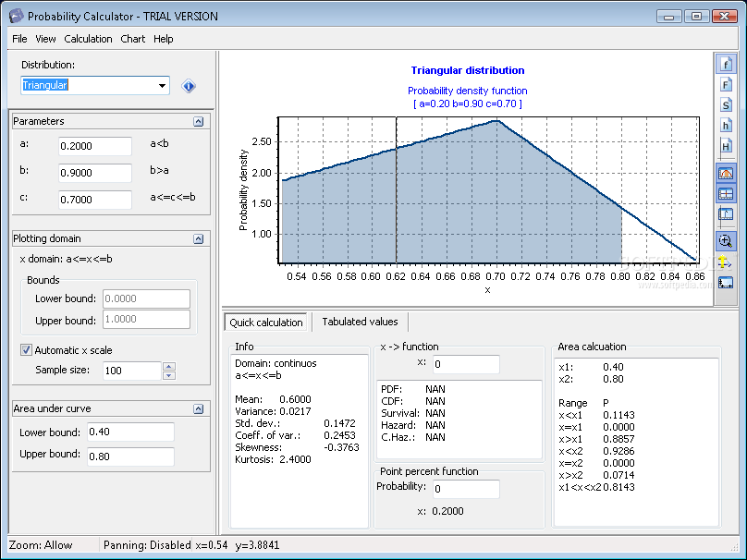Click the 'Coeff. of var.: 0.2453' info line

click(295, 435)
